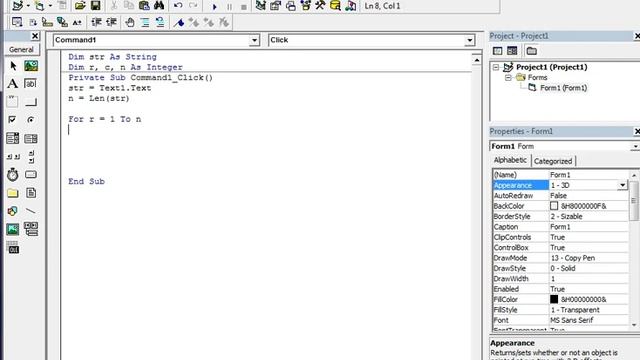The width and height of the screenshot is (640, 360).
Task: Select the Caption property row
Action: 560,227
